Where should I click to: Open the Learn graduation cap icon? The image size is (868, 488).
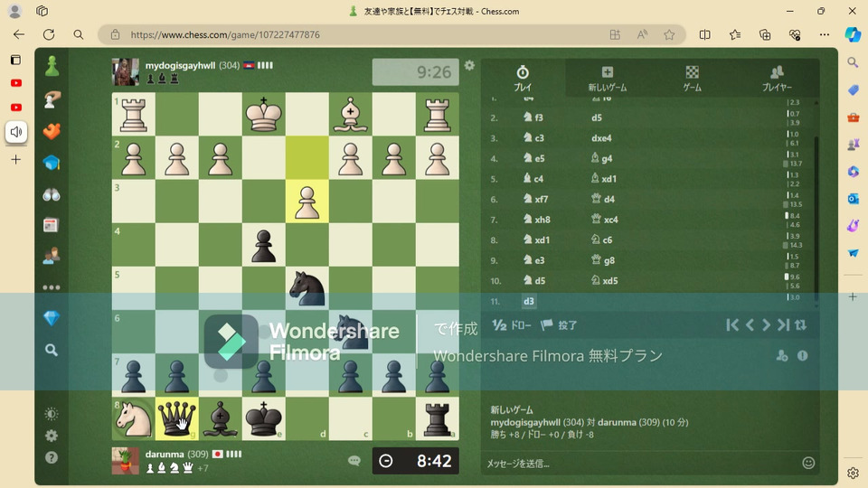tap(52, 163)
